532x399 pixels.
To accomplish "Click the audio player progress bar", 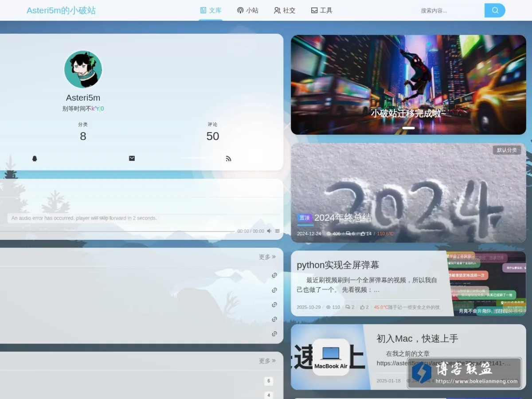I will point(117,231).
